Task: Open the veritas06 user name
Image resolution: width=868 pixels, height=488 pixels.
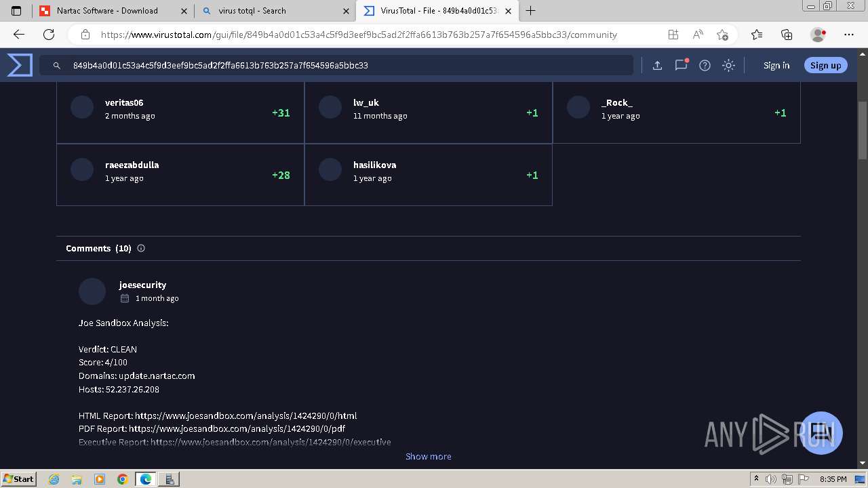Action: pos(124,102)
